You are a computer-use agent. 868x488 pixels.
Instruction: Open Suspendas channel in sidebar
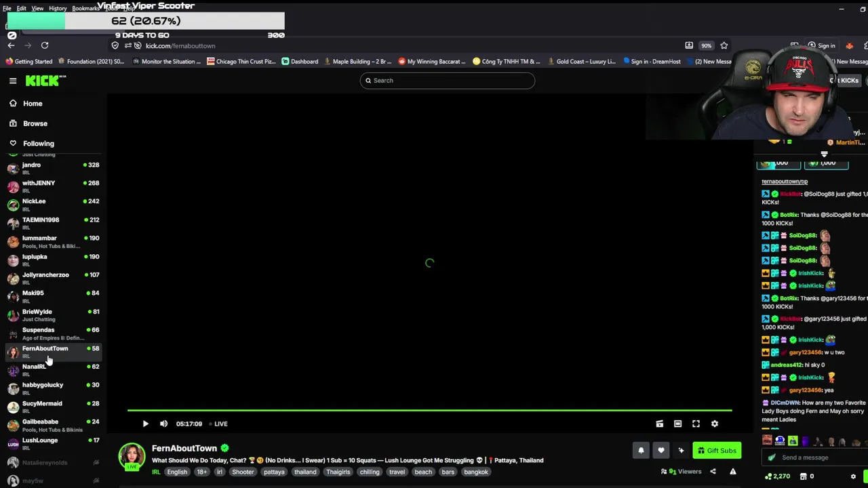pos(53,333)
